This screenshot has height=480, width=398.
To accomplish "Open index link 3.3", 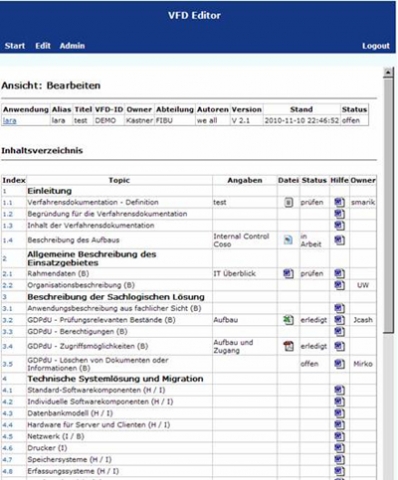I will (x=7, y=332).
